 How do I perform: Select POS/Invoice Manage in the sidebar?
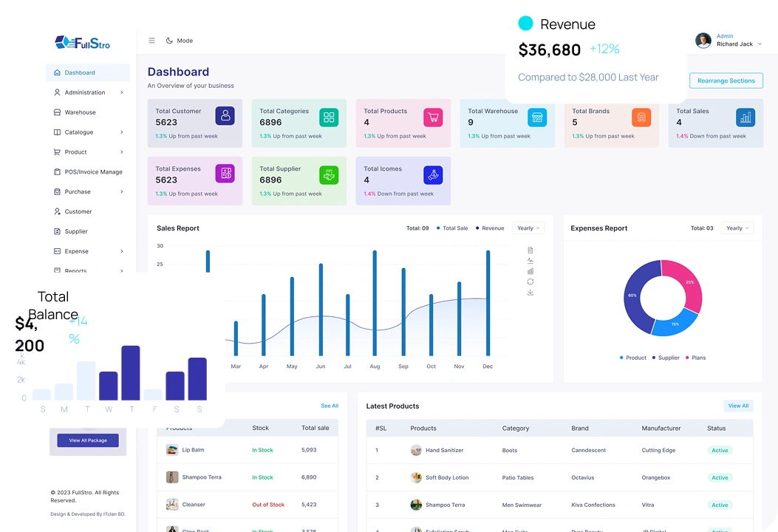93,171
